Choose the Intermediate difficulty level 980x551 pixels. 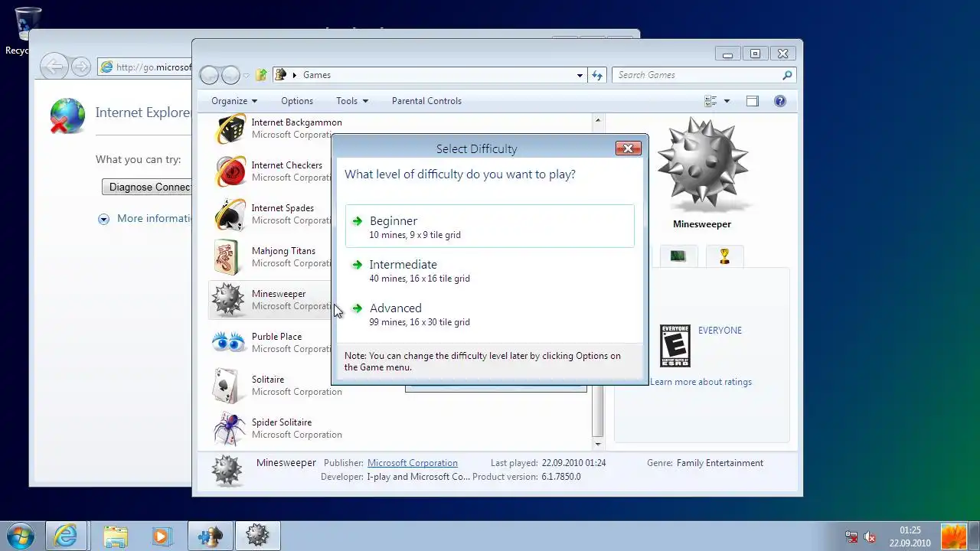(490, 270)
